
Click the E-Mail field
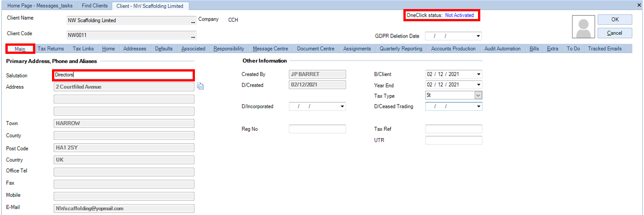coord(124,209)
